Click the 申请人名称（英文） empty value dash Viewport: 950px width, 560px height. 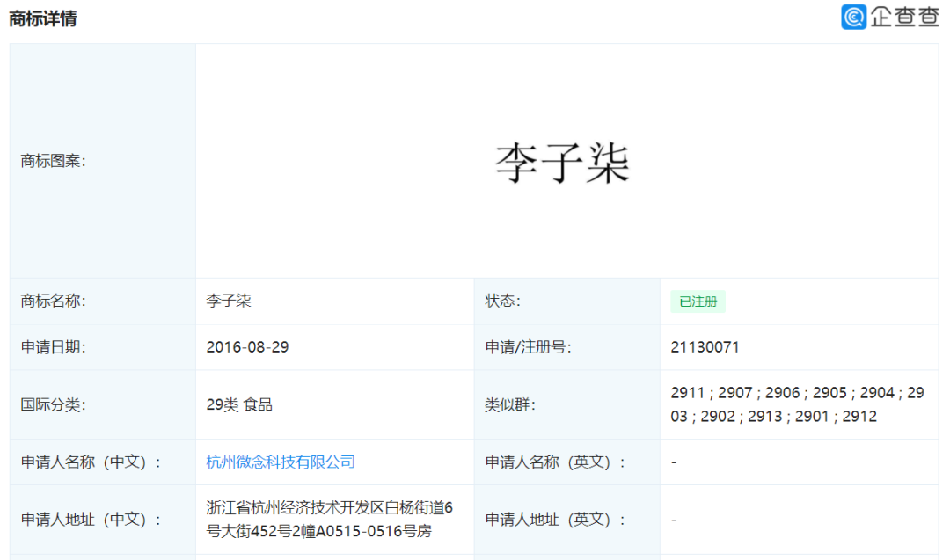(x=672, y=462)
